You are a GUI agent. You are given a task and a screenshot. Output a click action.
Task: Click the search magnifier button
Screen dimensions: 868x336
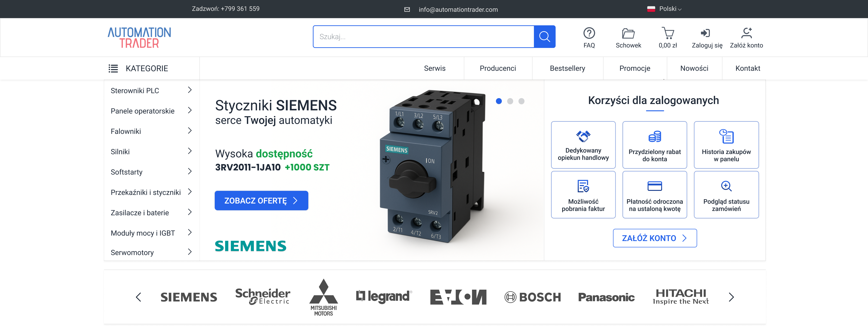544,36
